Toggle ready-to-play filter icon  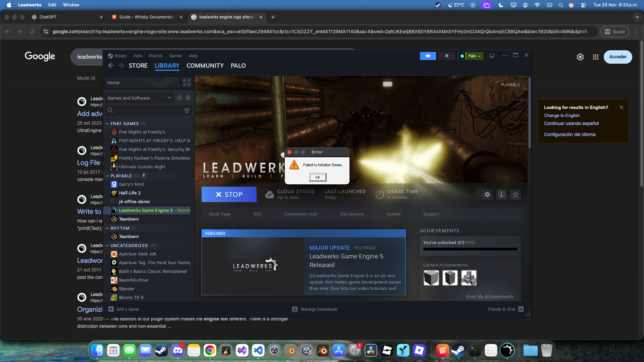[188, 98]
